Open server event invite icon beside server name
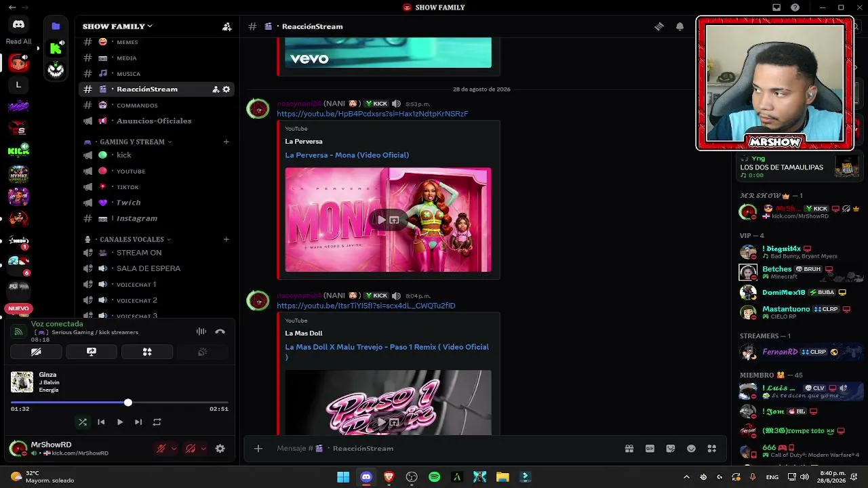Viewport: 868px width, 488px height. (x=226, y=26)
